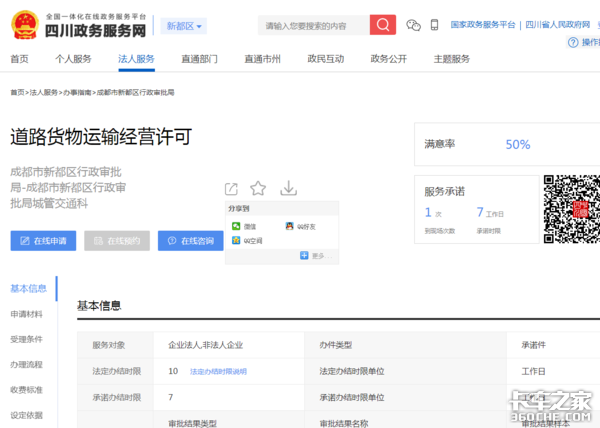The height and width of the screenshot is (428, 600).
Task: Open the 新都区 region dropdown
Action: 184,26
